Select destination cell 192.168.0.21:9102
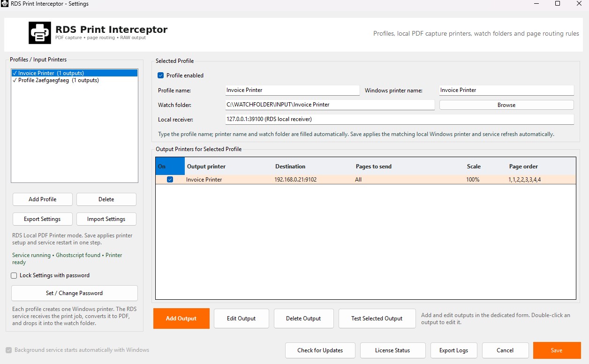 tap(295, 180)
